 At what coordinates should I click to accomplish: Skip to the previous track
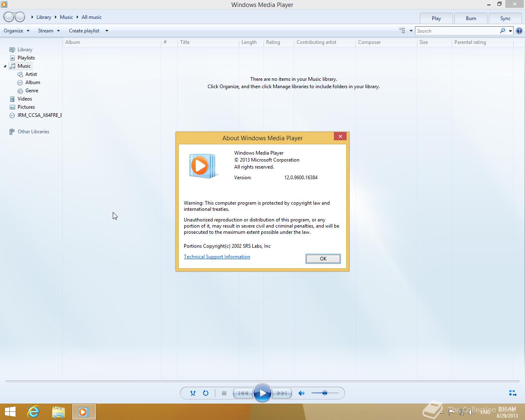[x=243, y=393]
